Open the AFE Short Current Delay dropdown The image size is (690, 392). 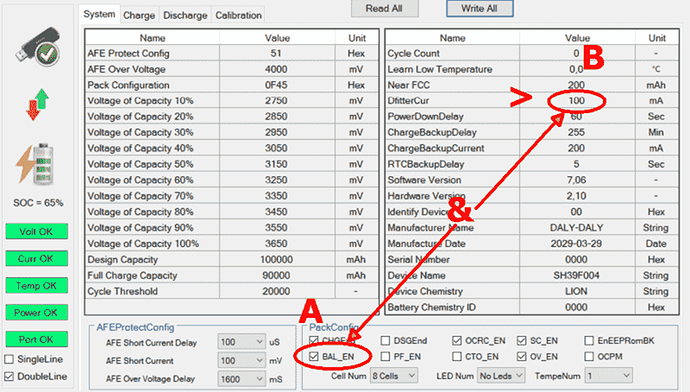coord(242,342)
